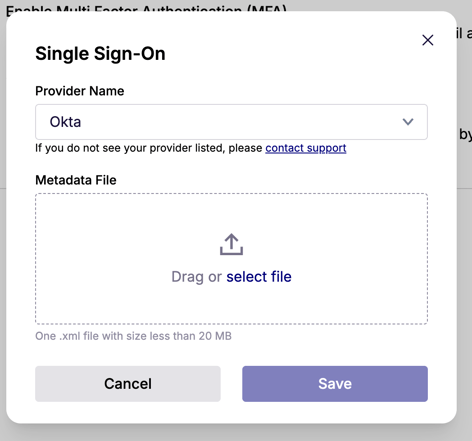Close the Single Sign-On dialog with X
The height and width of the screenshot is (441, 472).
click(x=428, y=40)
